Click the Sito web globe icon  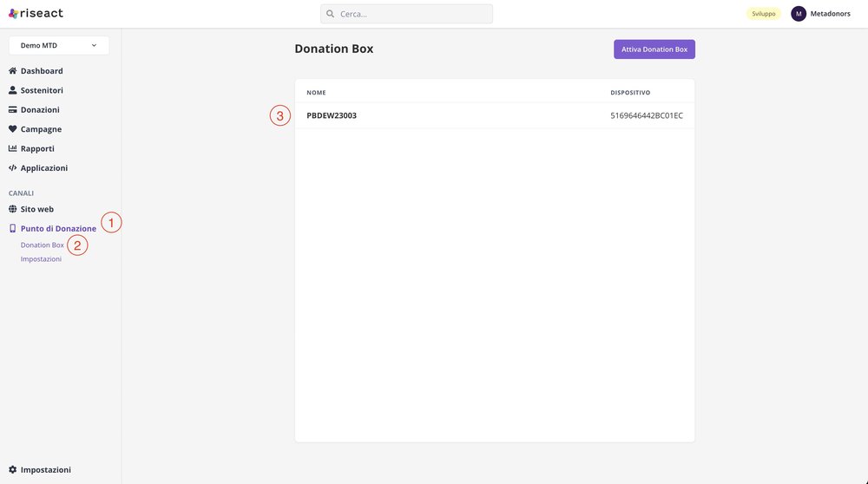[x=12, y=209]
